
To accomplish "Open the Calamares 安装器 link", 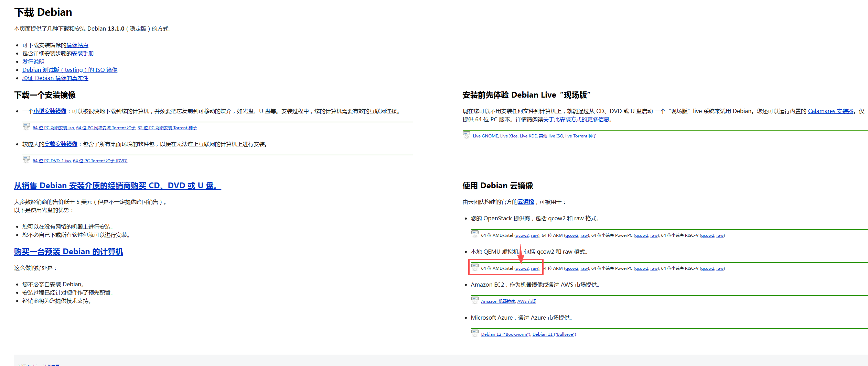I will [831, 111].
